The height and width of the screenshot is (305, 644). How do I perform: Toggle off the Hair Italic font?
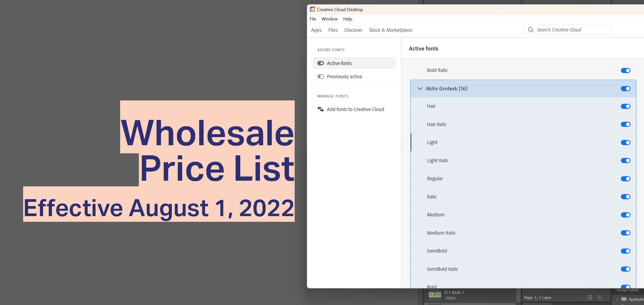coord(625,124)
